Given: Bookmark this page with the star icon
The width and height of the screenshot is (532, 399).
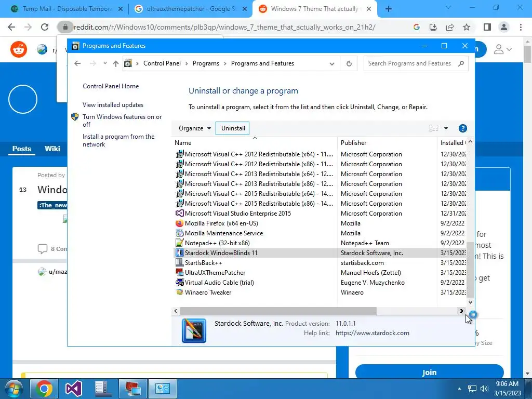Looking at the screenshot, I should pyautogui.click(x=467, y=27).
